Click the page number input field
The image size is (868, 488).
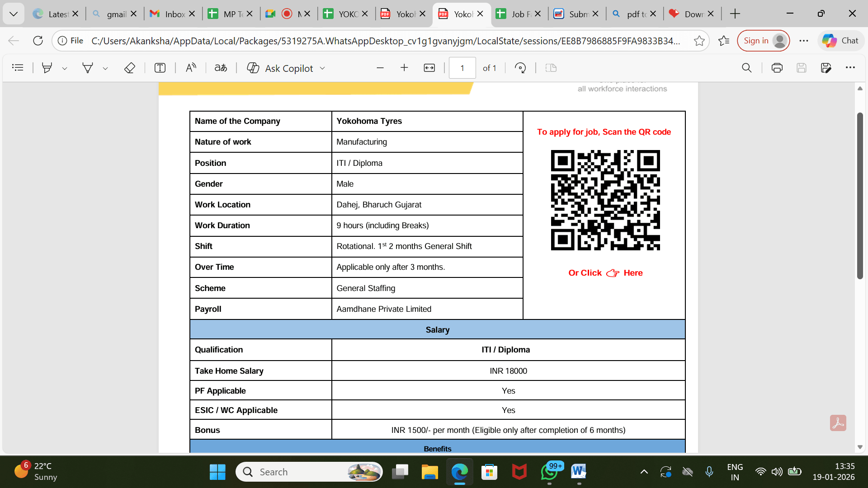coord(462,68)
